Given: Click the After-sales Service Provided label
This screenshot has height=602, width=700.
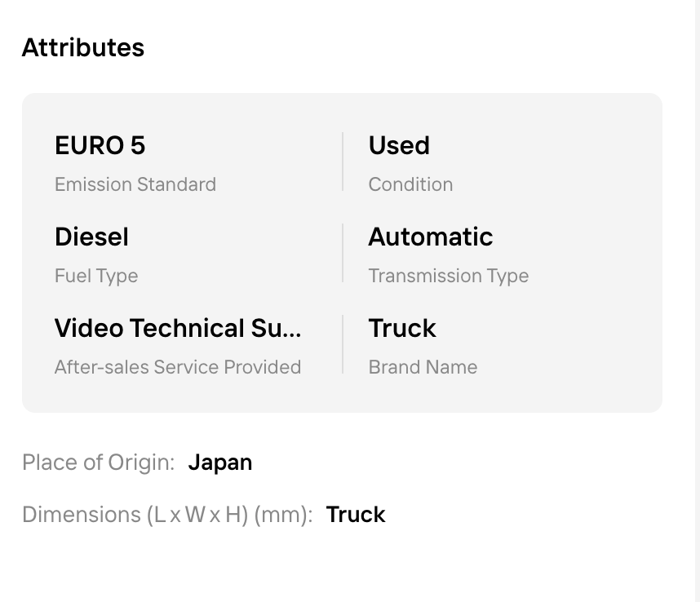Looking at the screenshot, I should pos(178,367).
